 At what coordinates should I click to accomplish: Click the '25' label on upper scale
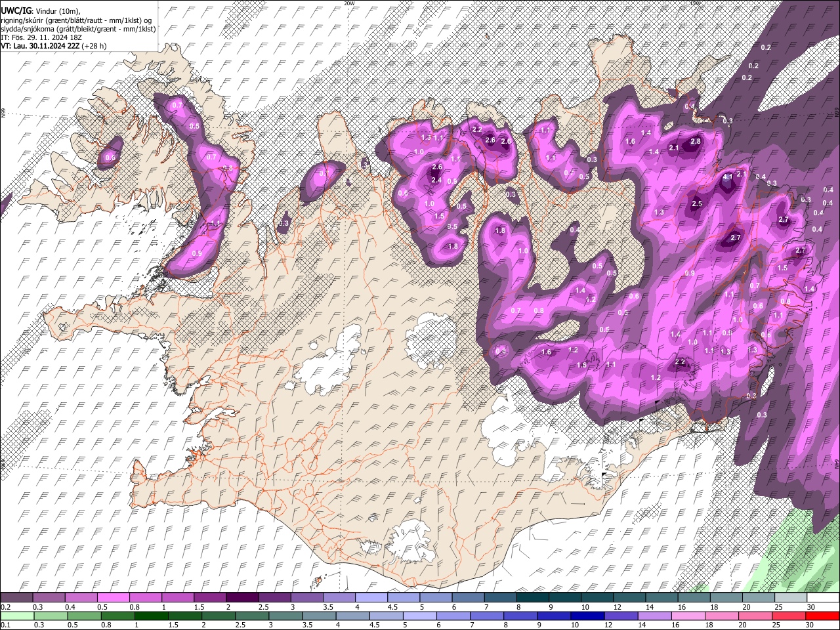coord(778,607)
